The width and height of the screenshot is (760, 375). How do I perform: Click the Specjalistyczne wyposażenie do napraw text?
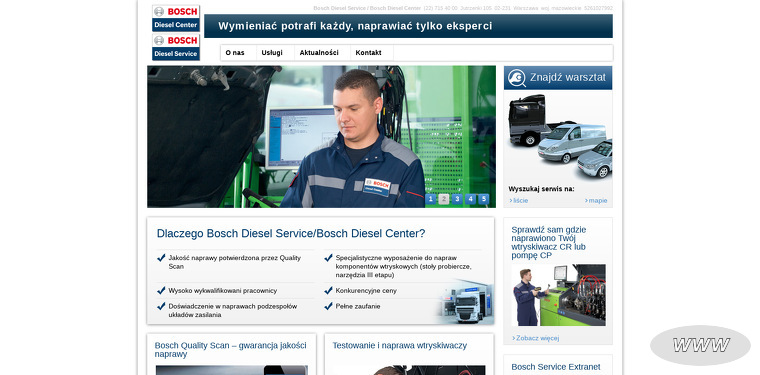[x=403, y=266]
